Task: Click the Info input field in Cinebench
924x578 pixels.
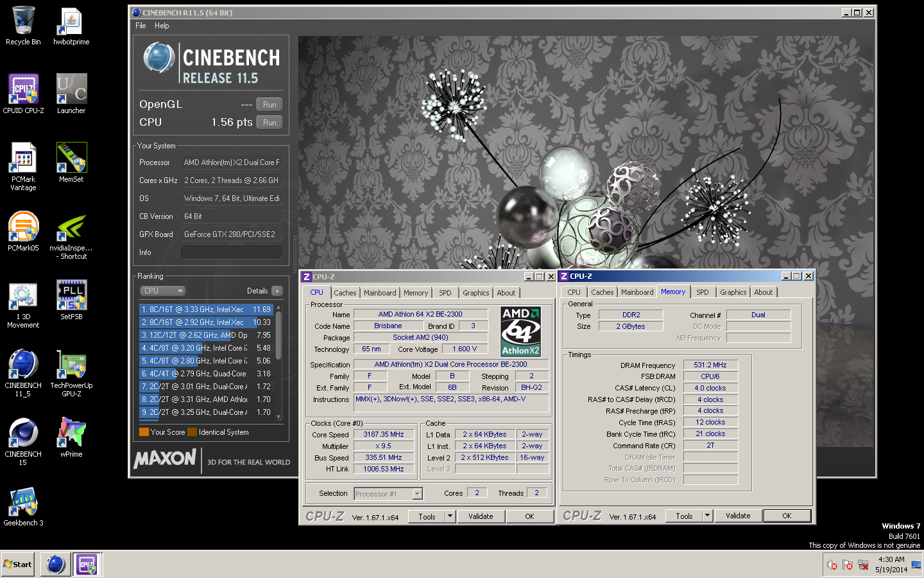Action: pyautogui.click(x=232, y=252)
